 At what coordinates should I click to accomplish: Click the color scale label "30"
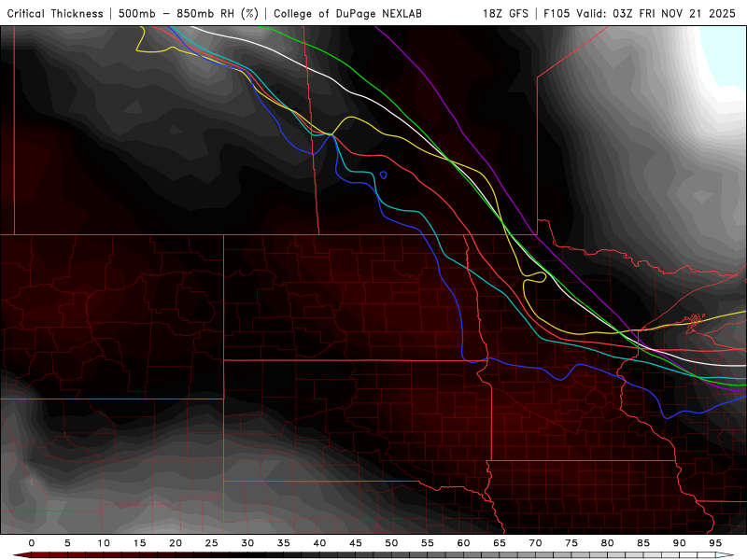point(247,543)
